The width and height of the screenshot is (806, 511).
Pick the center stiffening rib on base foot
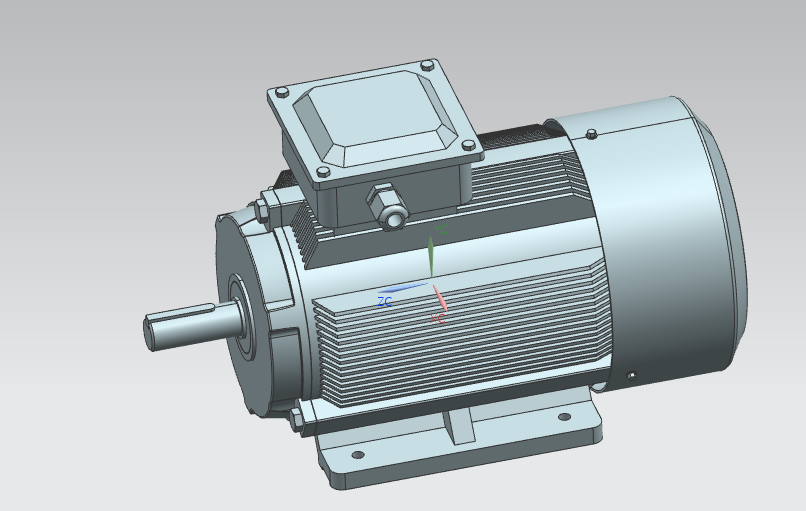tap(459, 425)
